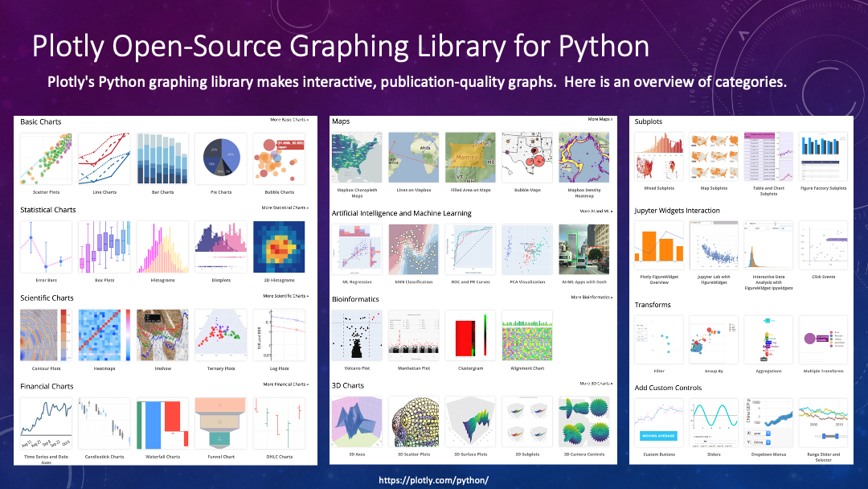The width and height of the screenshot is (868, 489).
Task: Open the Range Slider and Selector thumbnail
Action: point(823,424)
